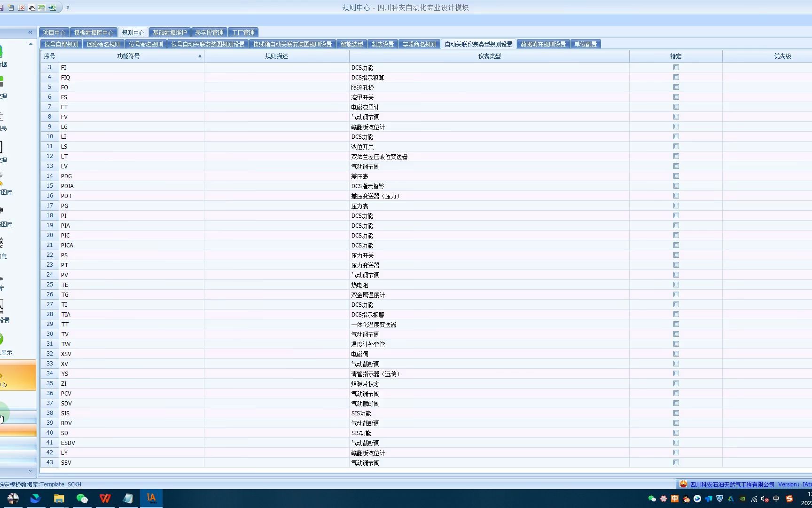This screenshot has height=508, width=812.
Task: Select row number 25 in the table
Action: coord(49,285)
